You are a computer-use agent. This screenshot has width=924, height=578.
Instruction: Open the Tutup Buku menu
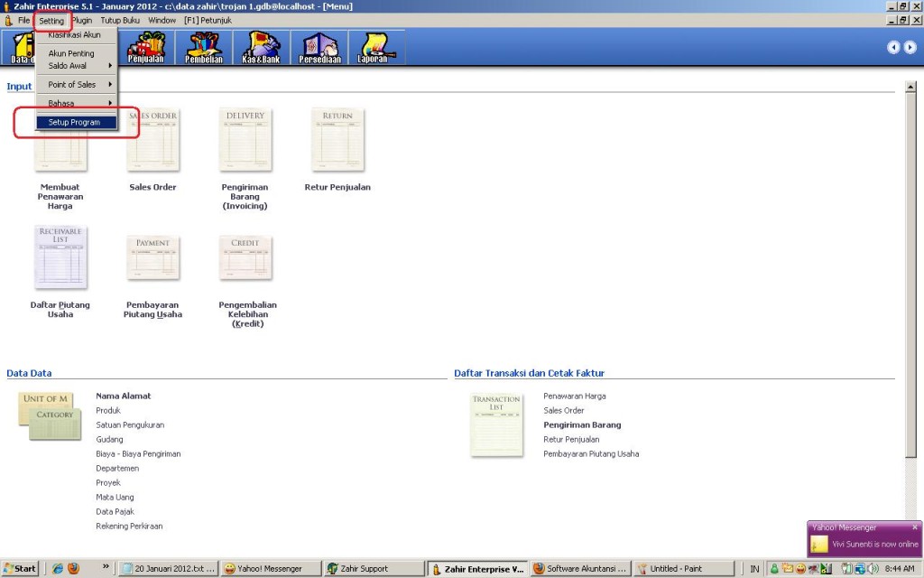pos(120,20)
